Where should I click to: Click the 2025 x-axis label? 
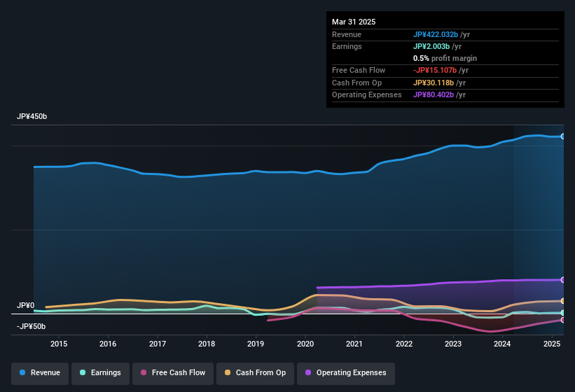552,344
